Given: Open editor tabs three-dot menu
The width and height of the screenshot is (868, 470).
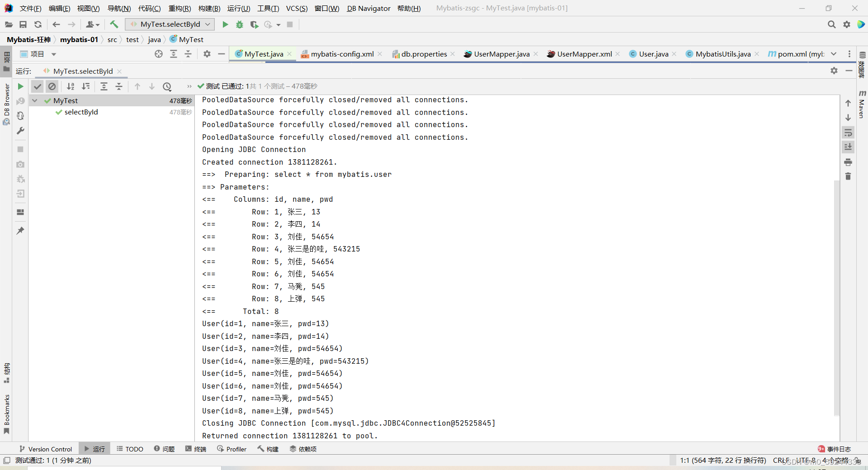Looking at the screenshot, I should tap(849, 54).
